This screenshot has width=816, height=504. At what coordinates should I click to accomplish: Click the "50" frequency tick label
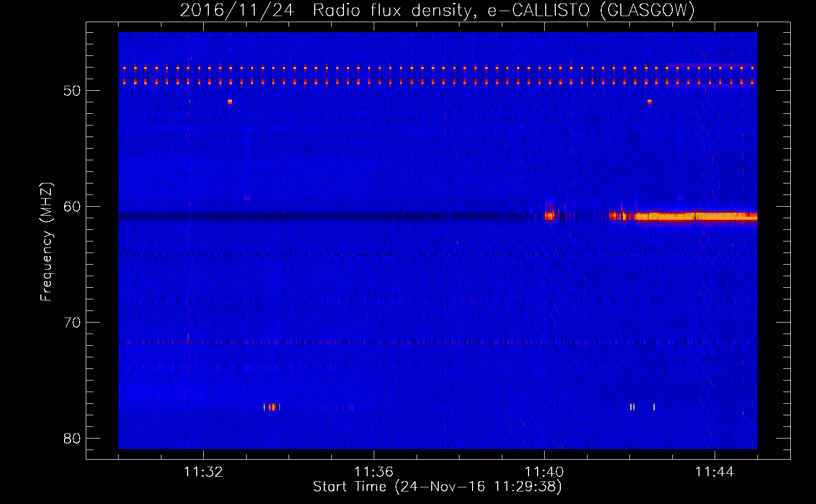pyautogui.click(x=72, y=91)
